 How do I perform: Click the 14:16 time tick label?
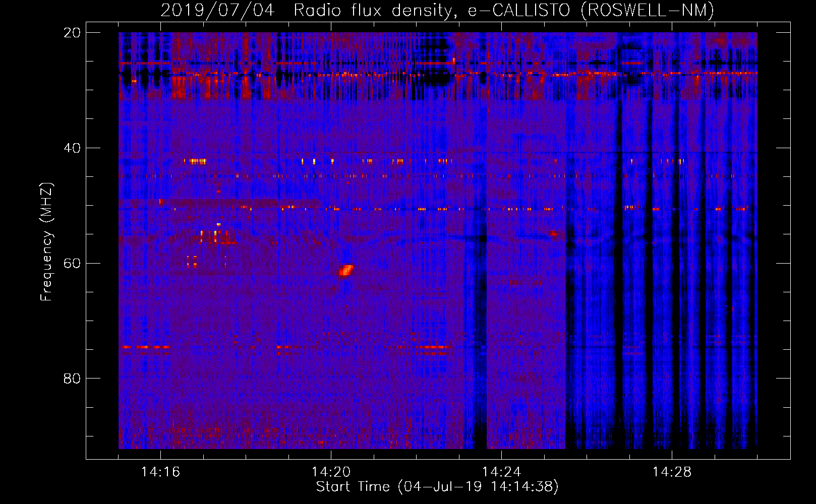point(160,472)
